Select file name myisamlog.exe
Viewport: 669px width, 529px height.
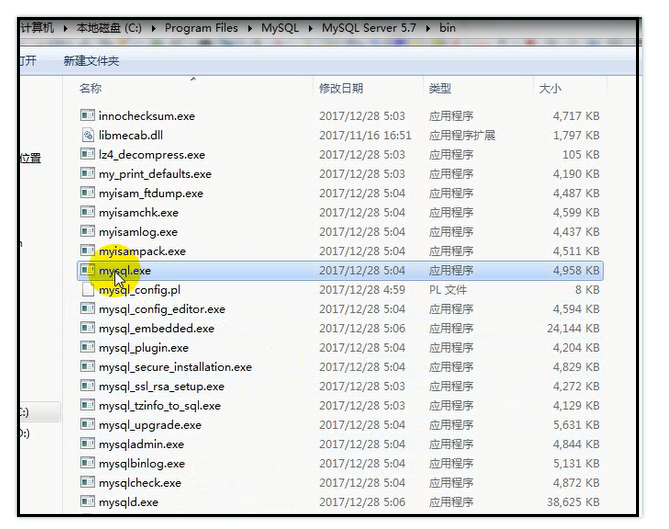(138, 232)
